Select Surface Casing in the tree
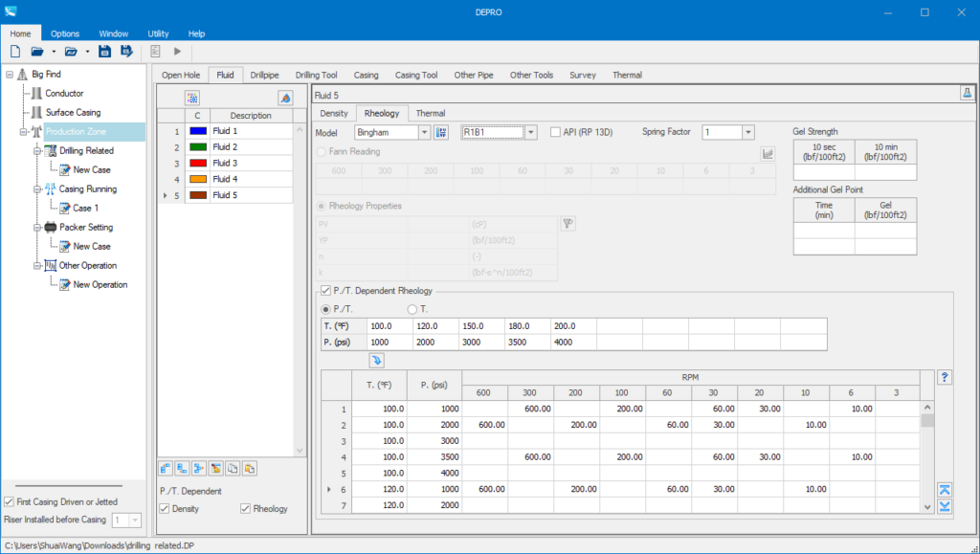This screenshot has height=554, width=980. pos(73,112)
